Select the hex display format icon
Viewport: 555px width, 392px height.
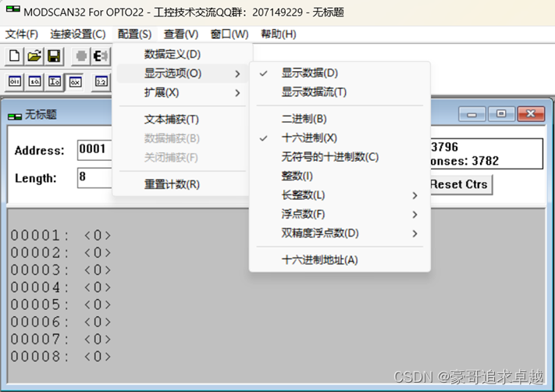(75, 82)
